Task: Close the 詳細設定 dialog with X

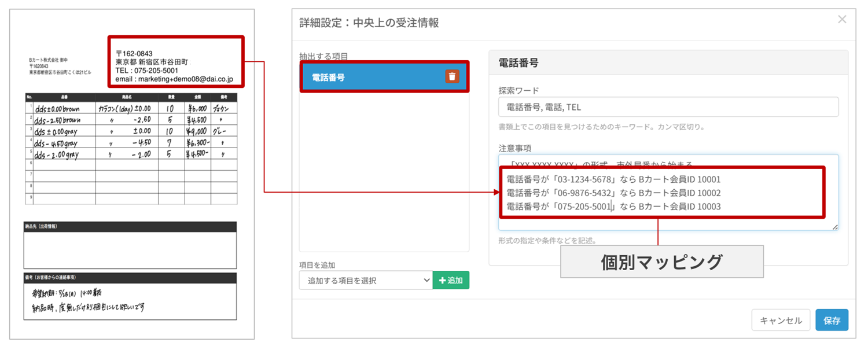Action: pyautogui.click(x=842, y=20)
